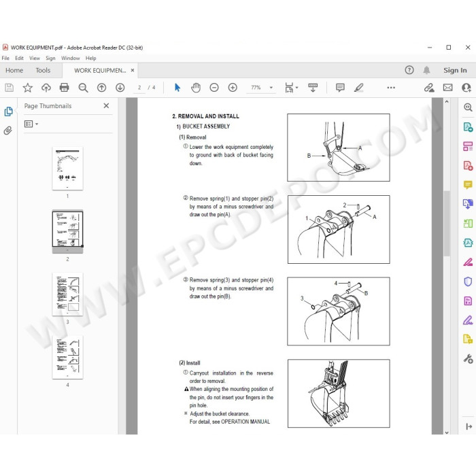The image size is (476, 476).
Task: Open Page Thumbnails panel icon
Action: point(8,112)
